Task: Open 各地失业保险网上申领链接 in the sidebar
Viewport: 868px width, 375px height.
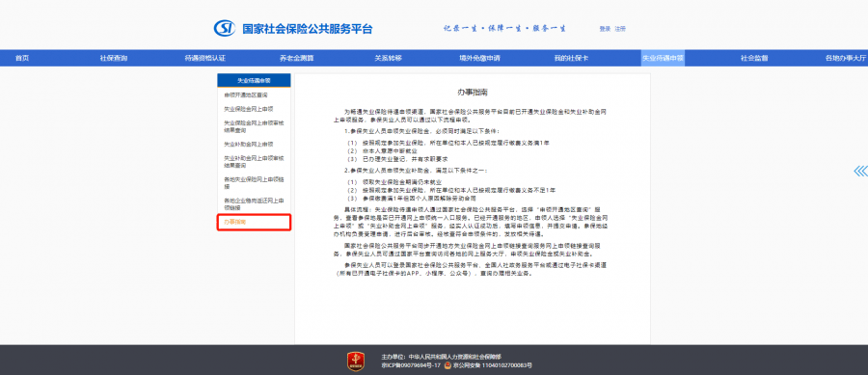Action: 254,183
